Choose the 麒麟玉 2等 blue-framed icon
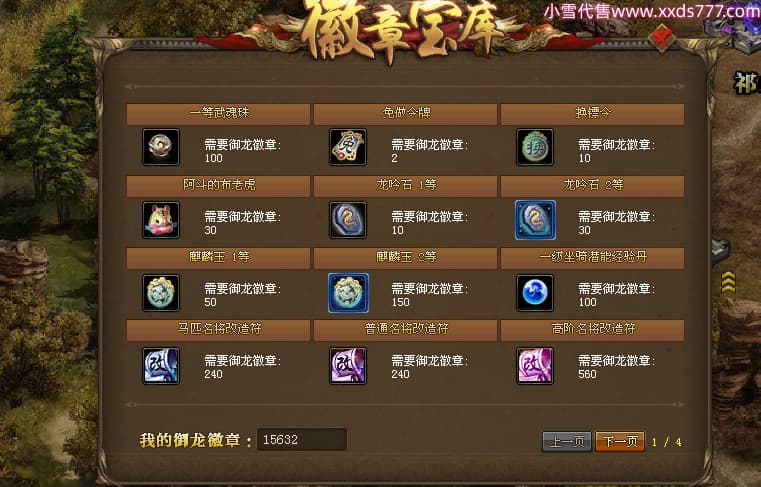The width and height of the screenshot is (761, 487). pos(348,293)
